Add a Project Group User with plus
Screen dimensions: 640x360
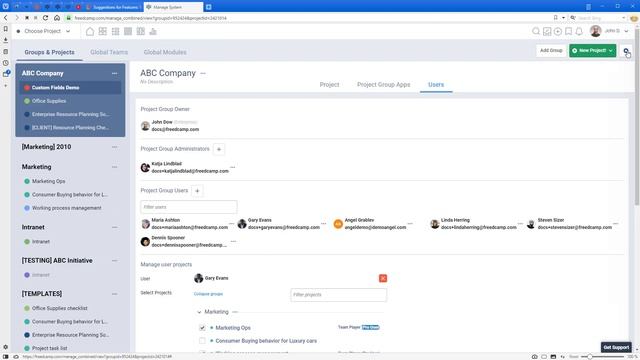click(x=197, y=191)
